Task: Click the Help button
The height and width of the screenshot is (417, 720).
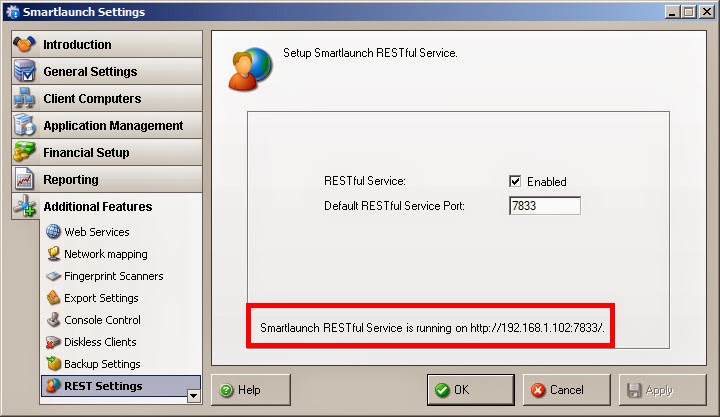Action: tap(251, 390)
